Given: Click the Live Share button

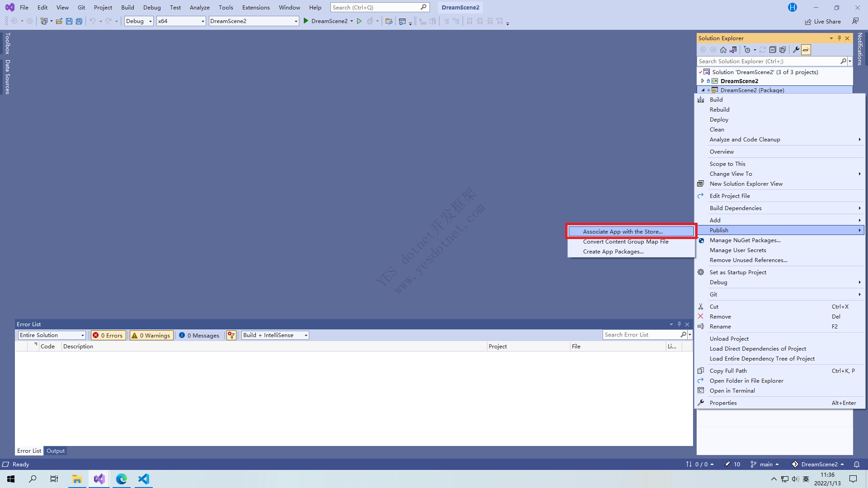Looking at the screenshot, I should tap(823, 21).
